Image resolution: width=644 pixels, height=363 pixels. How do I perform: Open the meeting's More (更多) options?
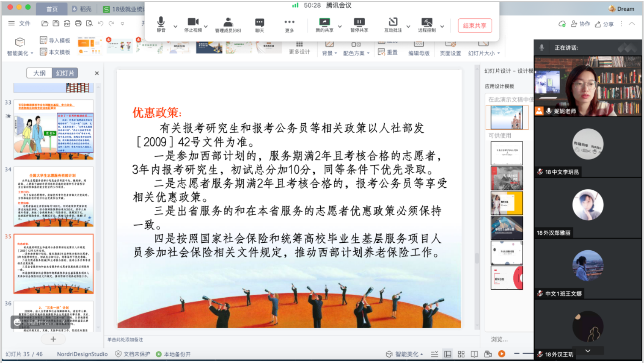[289, 25]
